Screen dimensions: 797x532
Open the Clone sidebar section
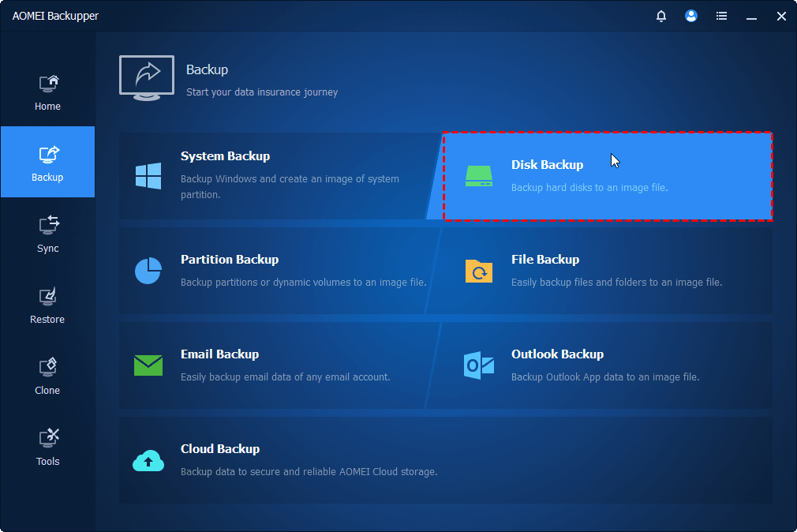coord(48,376)
